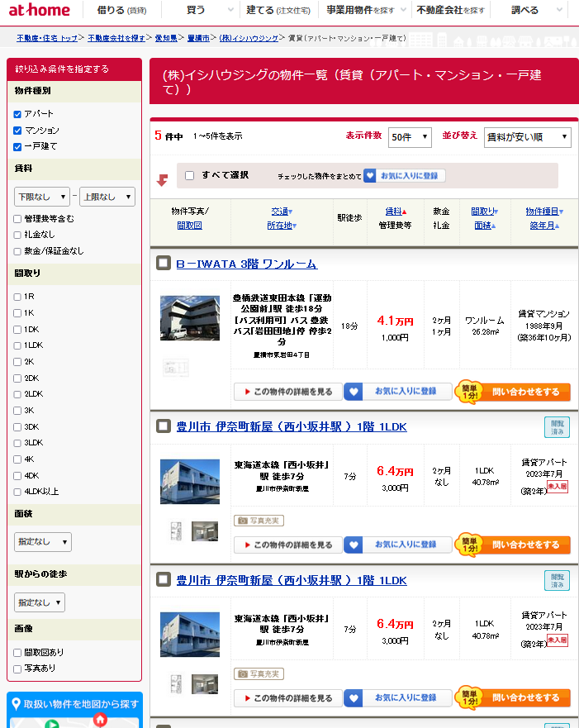Sort by 交通 column header
This screenshot has height=728, width=579.
click(x=282, y=212)
